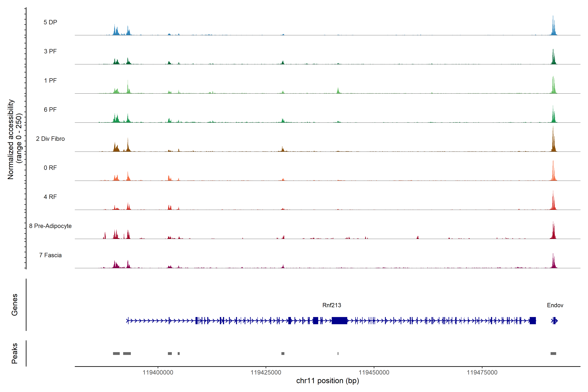Click the chr11 position axis title

(x=327, y=381)
